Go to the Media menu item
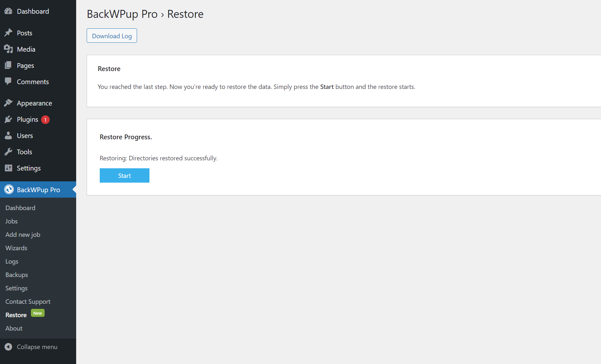 pos(38,49)
